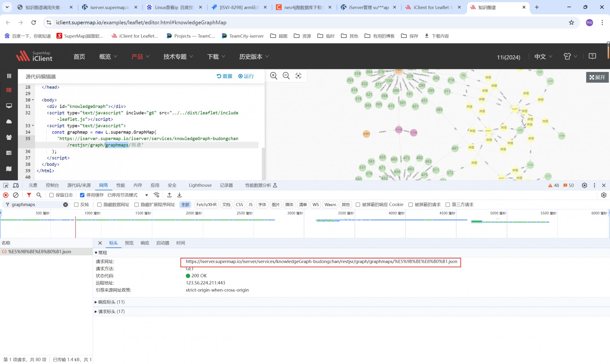The width and height of the screenshot is (610, 364).
Task: Run the code with the 运行 button
Action: (246, 76)
